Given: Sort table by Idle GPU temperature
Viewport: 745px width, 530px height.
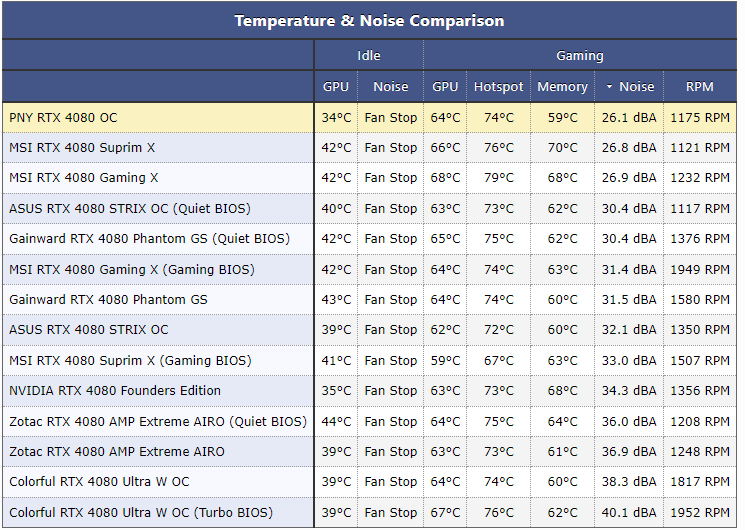Looking at the screenshot, I should tap(336, 87).
